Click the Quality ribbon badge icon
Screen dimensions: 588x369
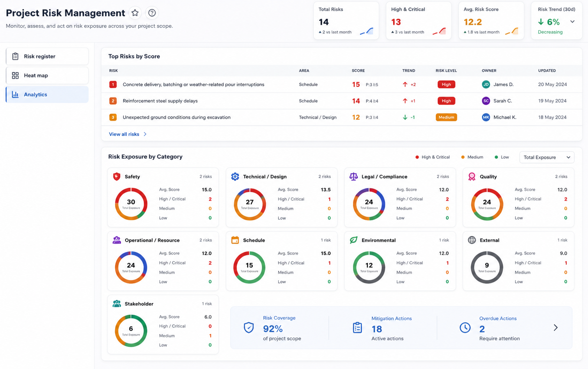click(472, 177)
